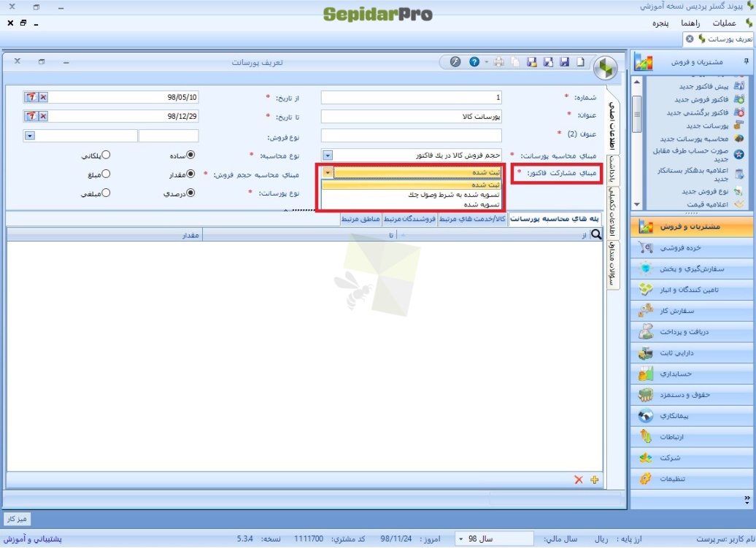Open محاسبه پورسانت جدید from sidebar
The width and height of the screenshot is (756, 548).
click(x=701, y=139)
